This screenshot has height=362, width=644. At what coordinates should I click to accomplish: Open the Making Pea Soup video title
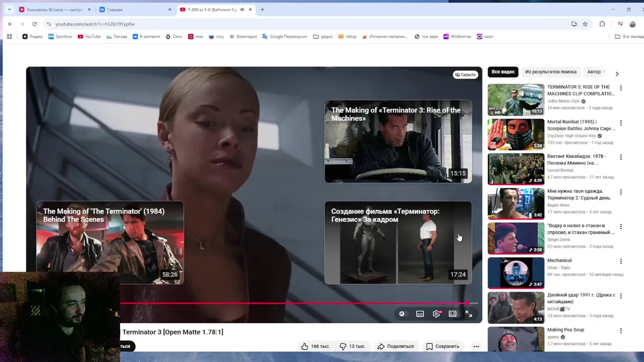tap(566, 330)
